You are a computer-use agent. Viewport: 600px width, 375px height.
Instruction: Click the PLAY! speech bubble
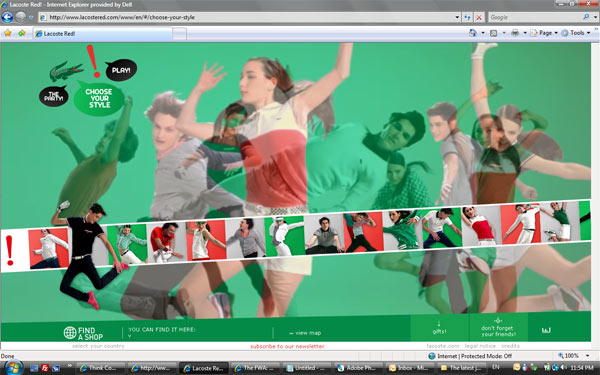click(x=121, y=70)
